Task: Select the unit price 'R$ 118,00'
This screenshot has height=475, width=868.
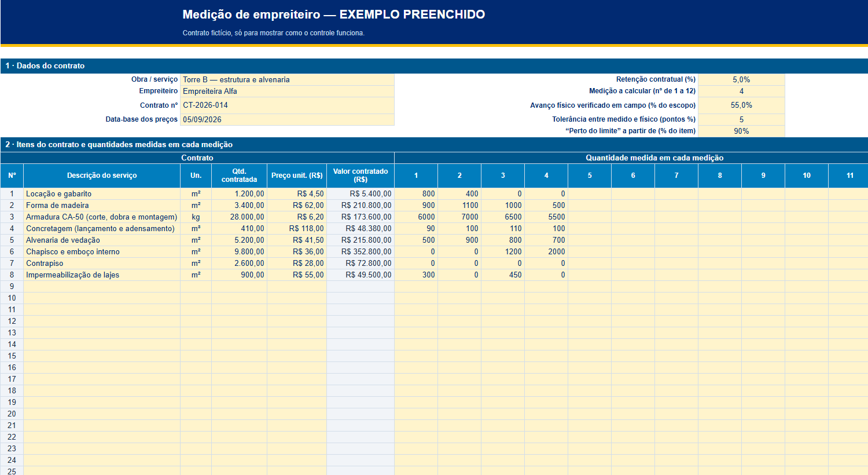Action: pos(297,228)
